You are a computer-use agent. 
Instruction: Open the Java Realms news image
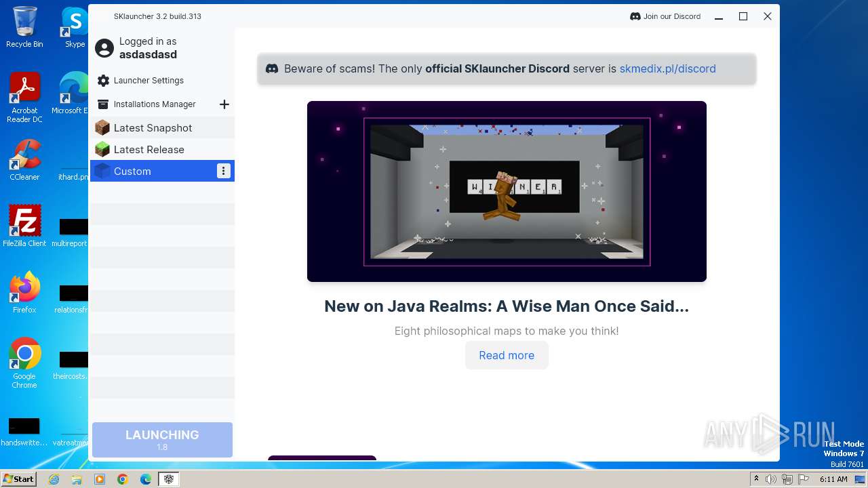(x=507, y=191)
